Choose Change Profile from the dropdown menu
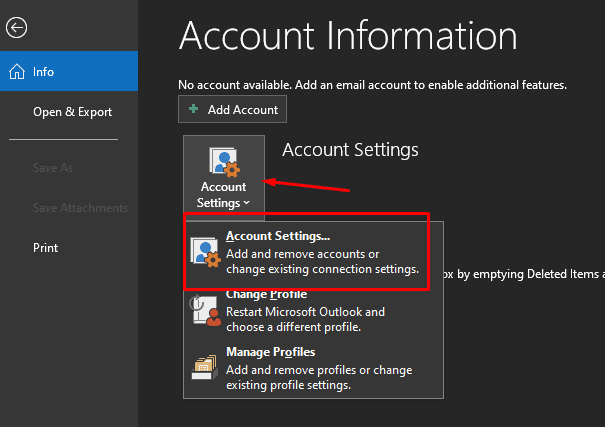Image resolution: width=605 pixels, height=427 pixels. (x=313, y=311)
